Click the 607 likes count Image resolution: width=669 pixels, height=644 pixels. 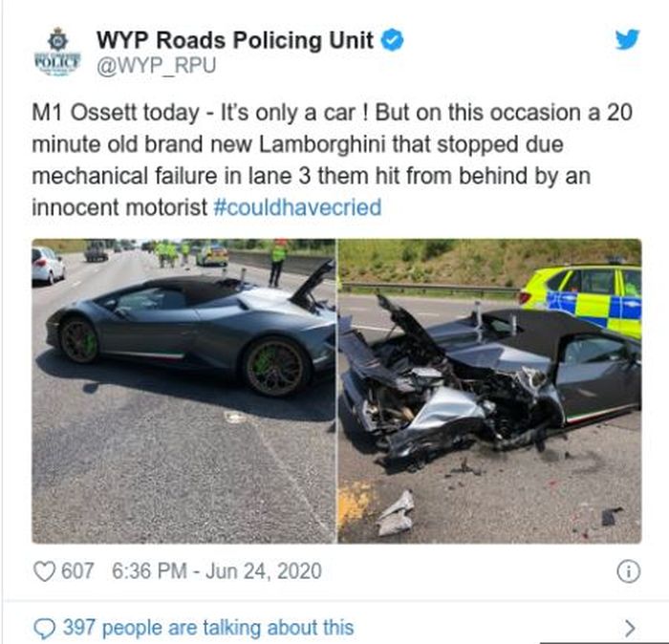[x=77, y=571]
